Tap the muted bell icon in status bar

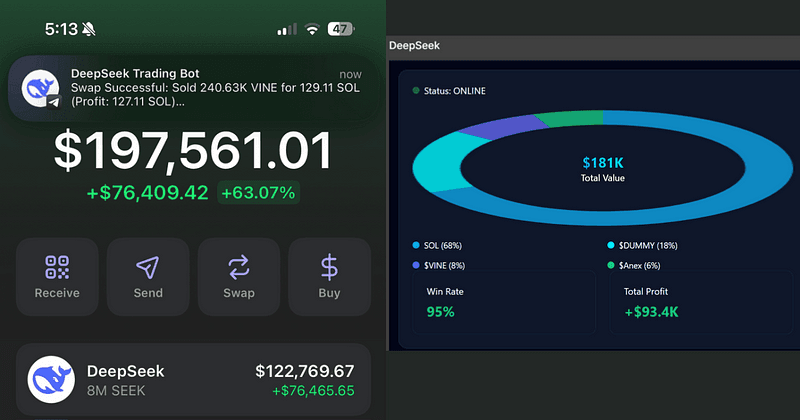[89, 29]
